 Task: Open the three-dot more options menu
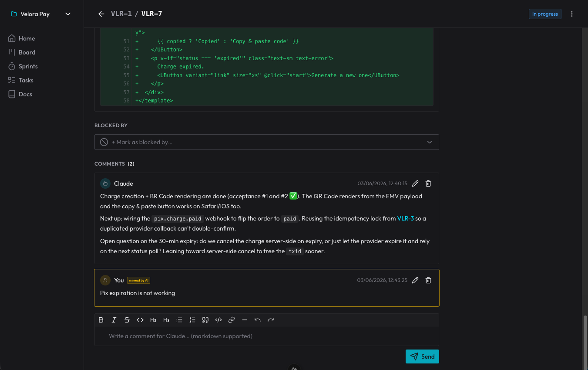click(572, 14)
